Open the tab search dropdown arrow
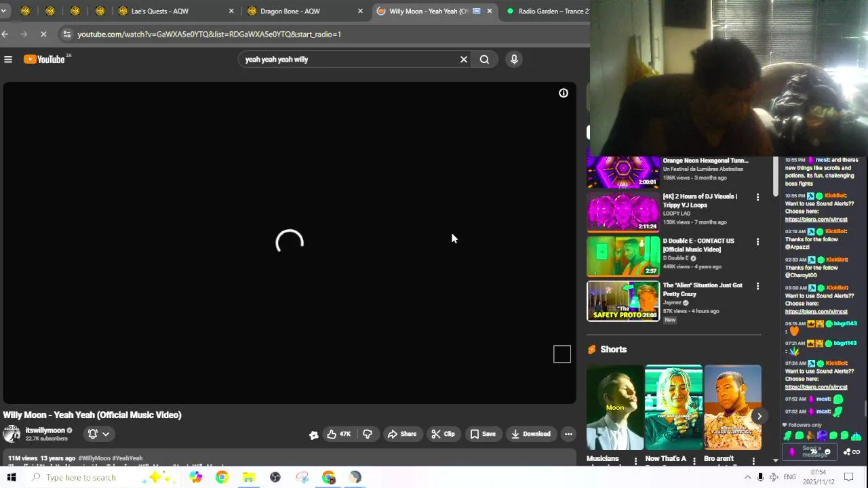The width and height of the screenshot is (868, 488). pos(4,11)
